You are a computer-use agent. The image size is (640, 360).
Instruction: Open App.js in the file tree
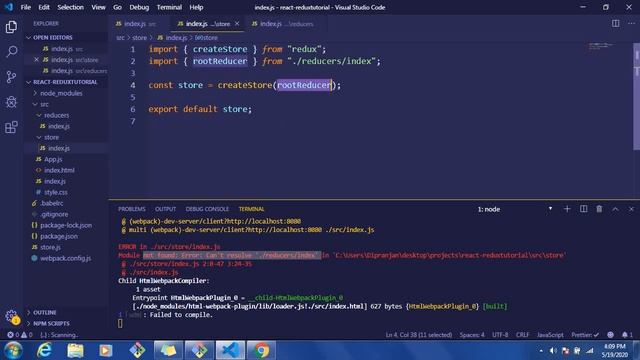[x=53, y=159]
